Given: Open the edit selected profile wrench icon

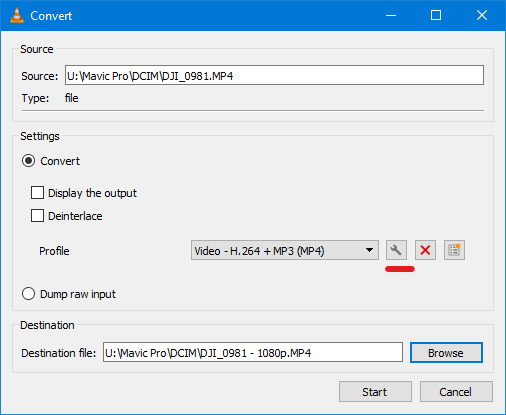Looking at the screenshot, I should click(396, 250).
